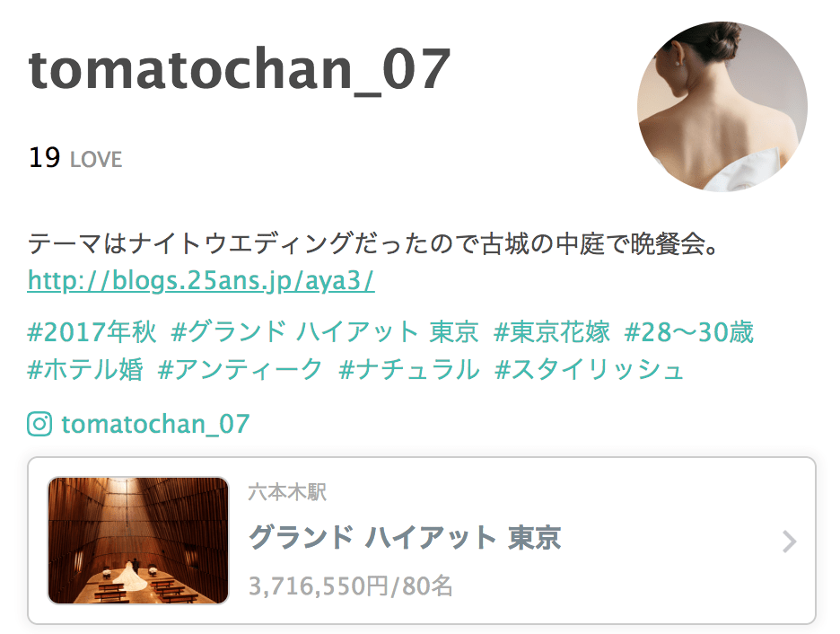The width and height of the screenshot is (840, 634).
Task: Click the chapel venue thumbnail image
Action: [138, 541]
